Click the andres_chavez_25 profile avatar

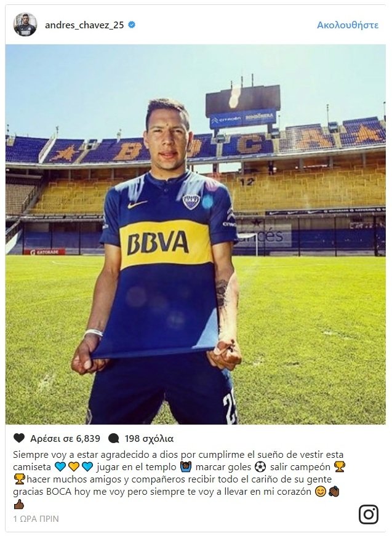25,25
